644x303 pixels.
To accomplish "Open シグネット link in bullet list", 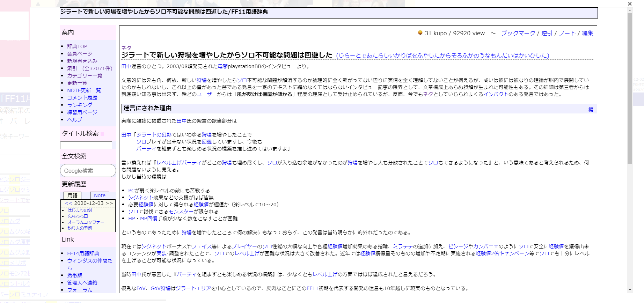I will 141,198.
